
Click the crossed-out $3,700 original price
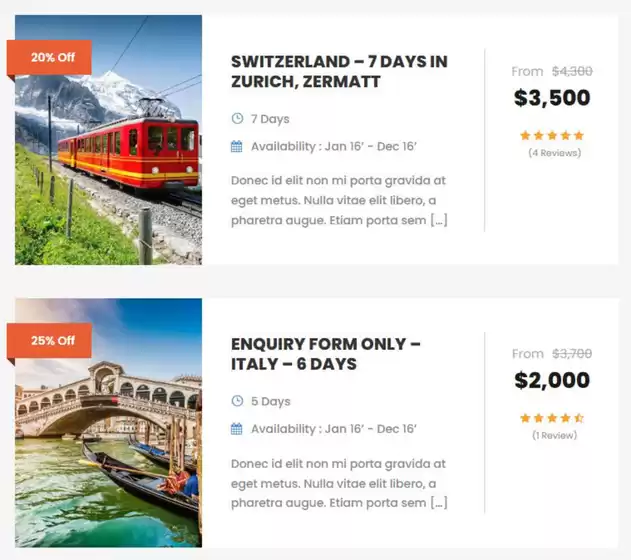pyautogui.click(x=572, y=354)
